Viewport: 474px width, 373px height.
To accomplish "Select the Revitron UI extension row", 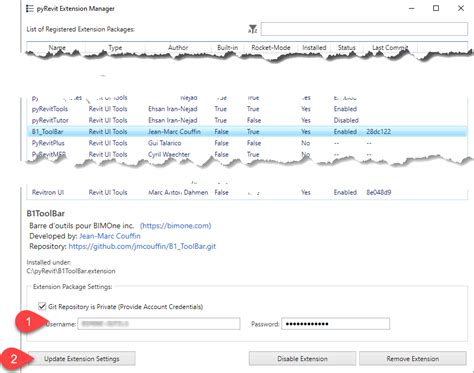I will point(247,192).
